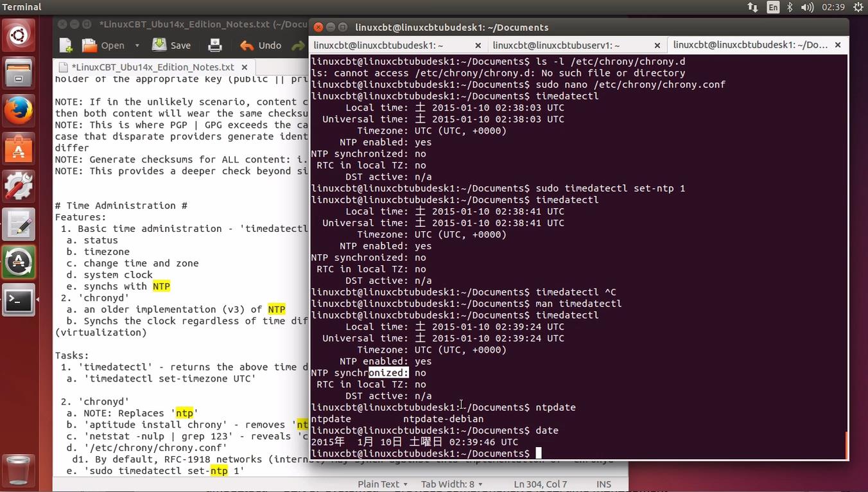Click 'd. system clock' line in gedit
This screenshot has width=868, height=492.
pyautogui.click(x=110, y=275)
